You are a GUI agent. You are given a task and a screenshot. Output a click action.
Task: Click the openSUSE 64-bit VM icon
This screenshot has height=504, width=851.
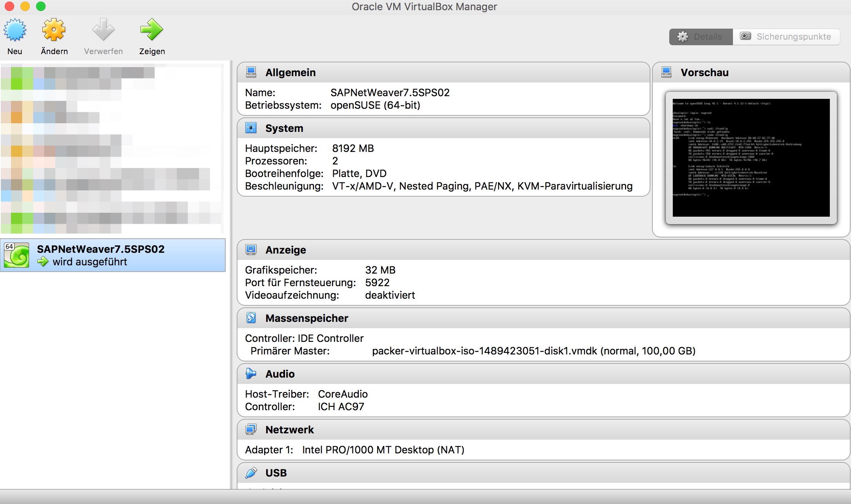tap(16, 255)
